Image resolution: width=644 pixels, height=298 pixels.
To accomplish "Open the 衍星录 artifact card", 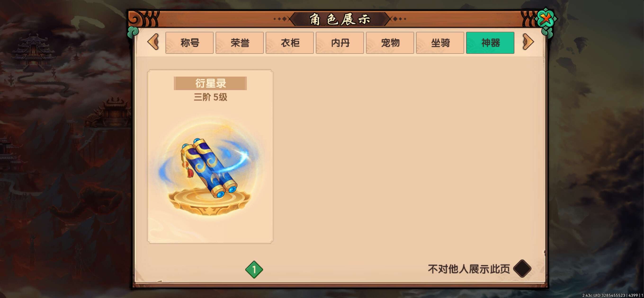I will pyautogui.click(x=210, y=156).
